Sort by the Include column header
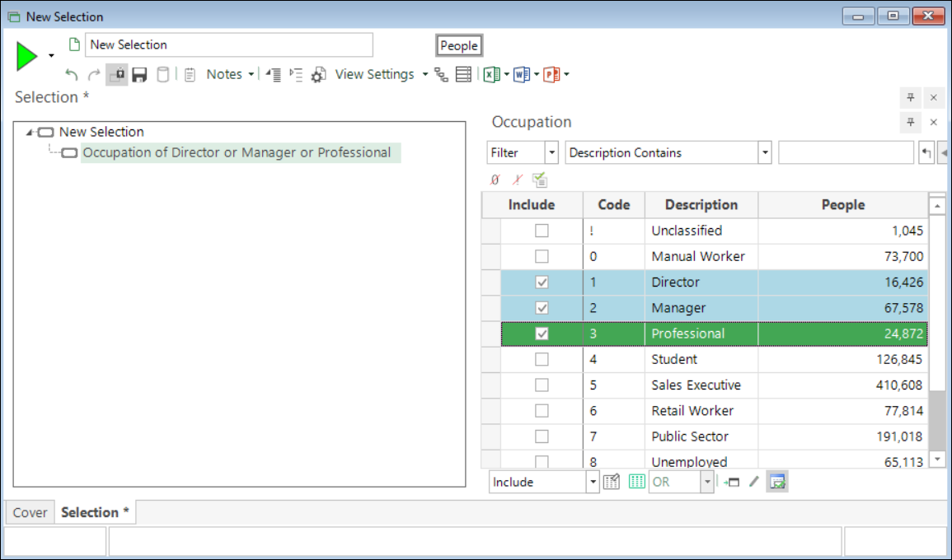The height and width of the screenshot is (560, 952). (532, 205)
